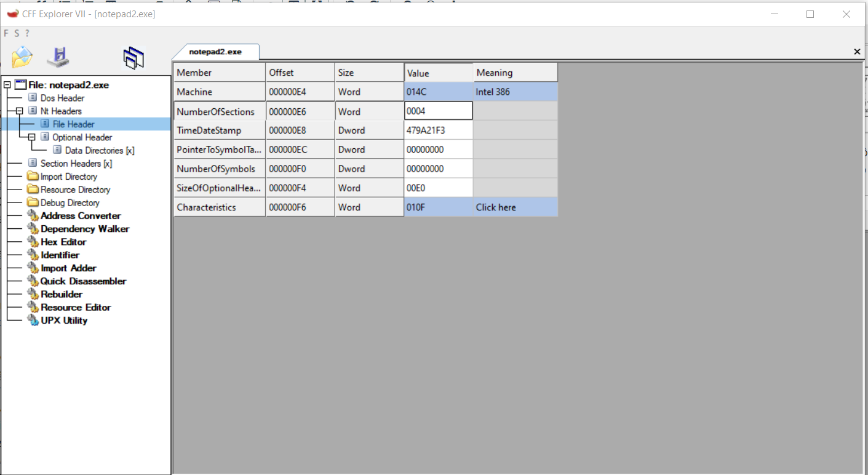Switch to the notepad2.exe tab
The width and height of the screenshot is (868, 475).
click(215, 52)
